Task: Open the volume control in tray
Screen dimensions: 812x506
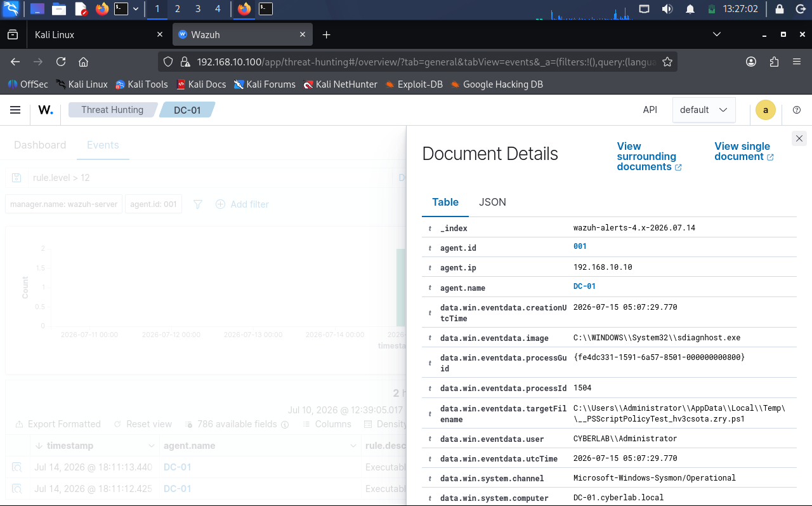Action: 667,9
